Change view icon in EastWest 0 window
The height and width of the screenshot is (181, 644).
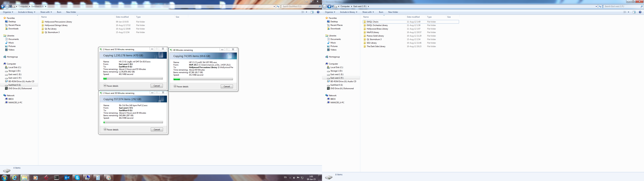[x=303, y=12]
